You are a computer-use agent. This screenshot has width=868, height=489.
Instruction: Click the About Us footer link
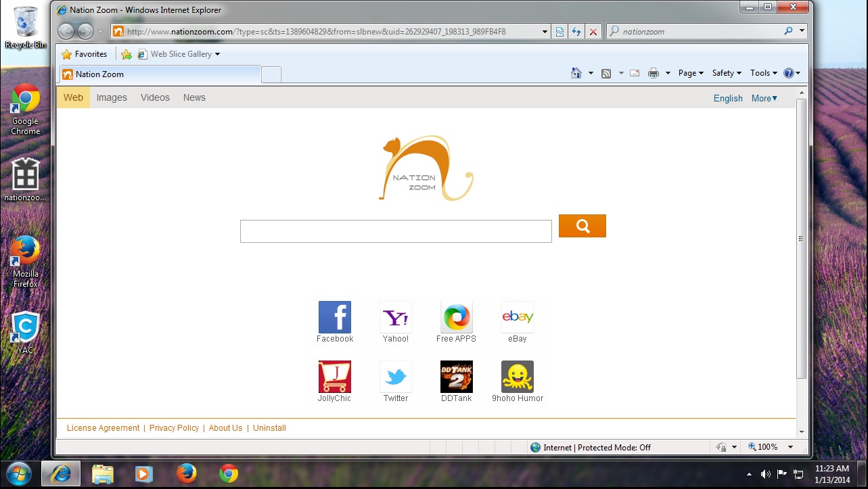click(225, 428)
